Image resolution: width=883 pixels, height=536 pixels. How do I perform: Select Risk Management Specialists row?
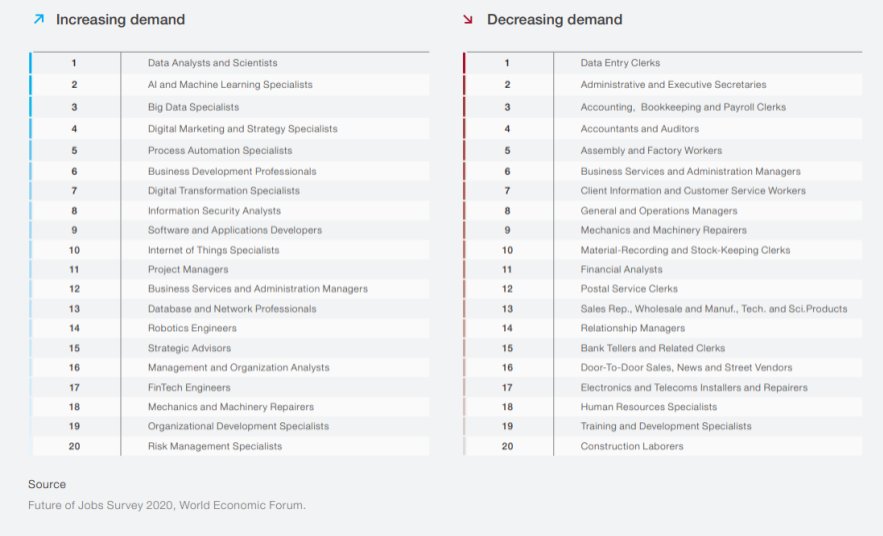click(230, 446)
